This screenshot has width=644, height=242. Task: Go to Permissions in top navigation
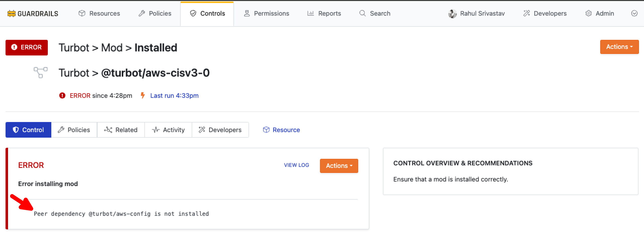266,14
